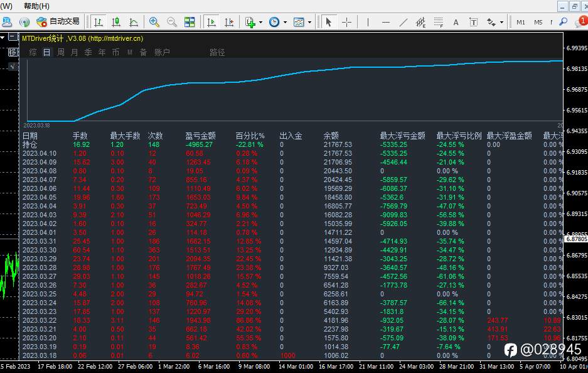Click the 路径 path button
Viewport: 588px width, 373px height.
tap(217, 52)
